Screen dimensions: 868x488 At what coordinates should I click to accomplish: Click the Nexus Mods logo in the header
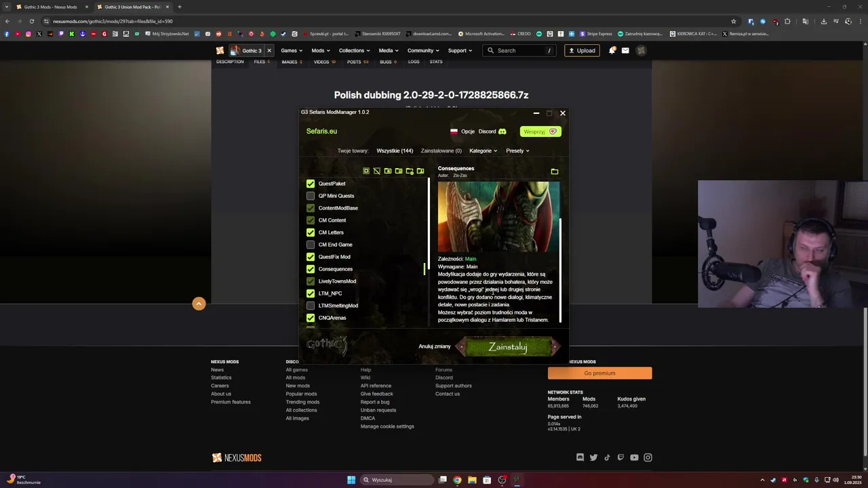pos(220,50)
